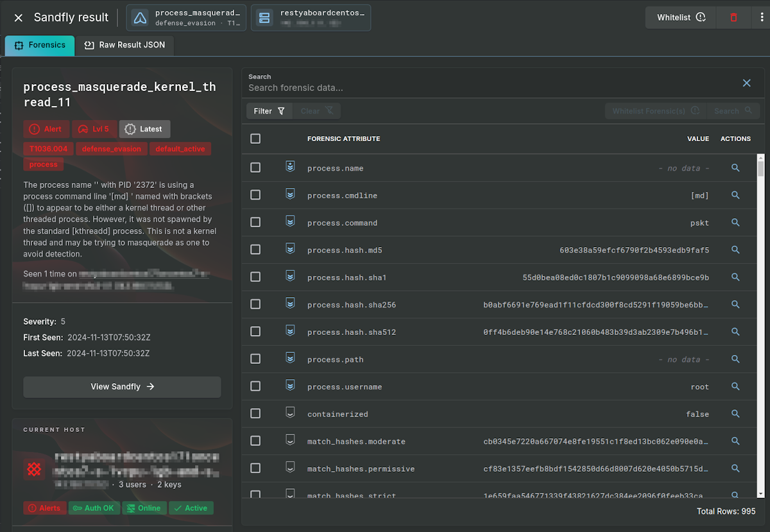Viewport: 770px width, 532px height.
Task: Switch to the Raw Result JSON tab
Action: [125, 45]
